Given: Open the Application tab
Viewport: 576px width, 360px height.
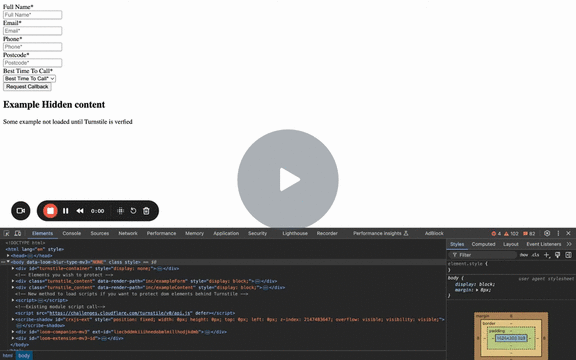Looking at the screenshot, I should coord(226,233).
